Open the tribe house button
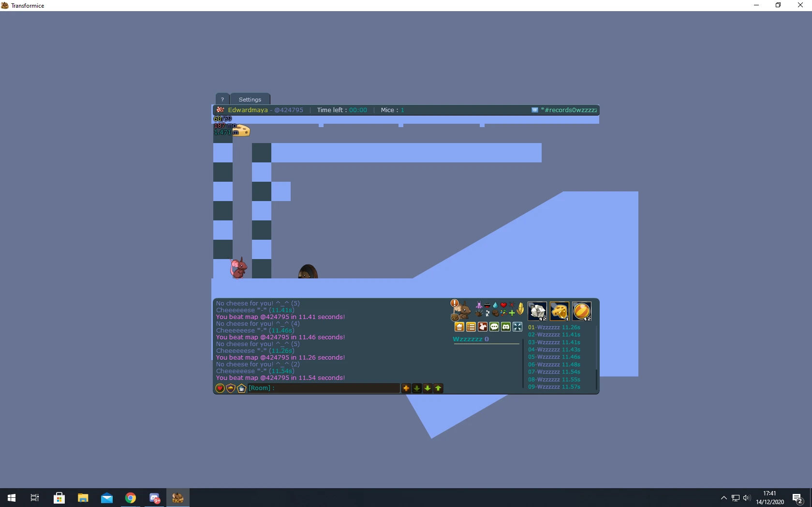Screen dimensions: 812x507 [x=459, y=327]
